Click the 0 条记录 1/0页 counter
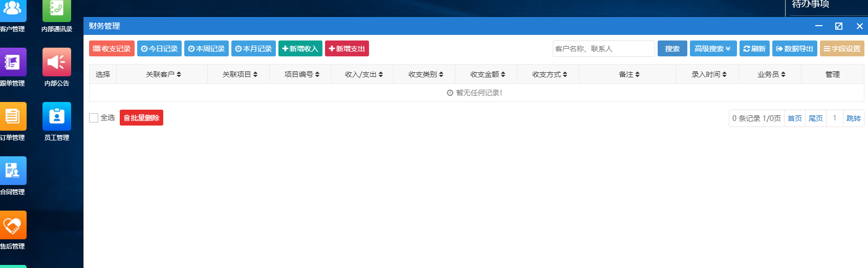Viewport: 868px width, 268px height. coord(756,118)
